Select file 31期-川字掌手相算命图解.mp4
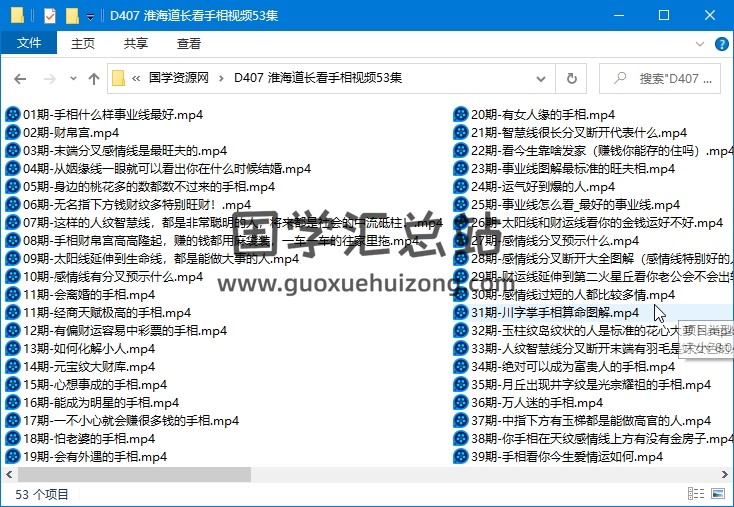Screen dimensions: 734x507 click(547, 312)
